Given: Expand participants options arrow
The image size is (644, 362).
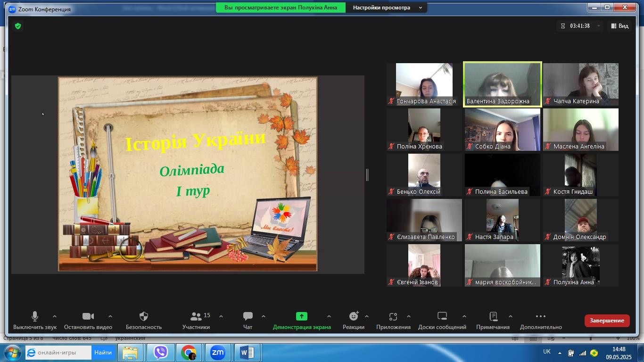Looking at the screenshot, I should (221, 317).
